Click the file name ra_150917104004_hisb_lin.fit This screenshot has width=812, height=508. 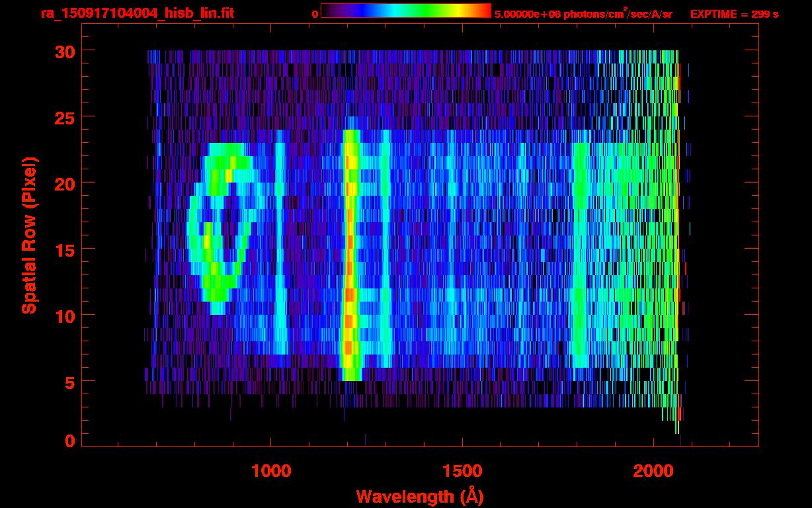point(137,13)
